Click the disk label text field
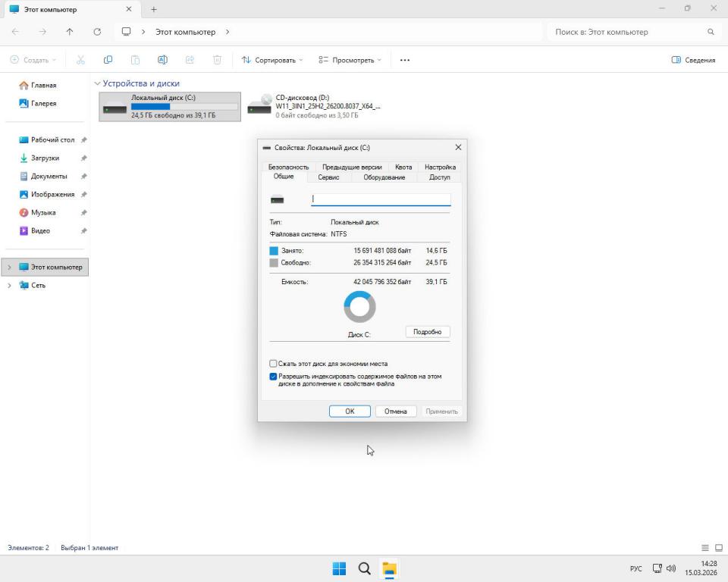728x582 pixels. [381, 199]
